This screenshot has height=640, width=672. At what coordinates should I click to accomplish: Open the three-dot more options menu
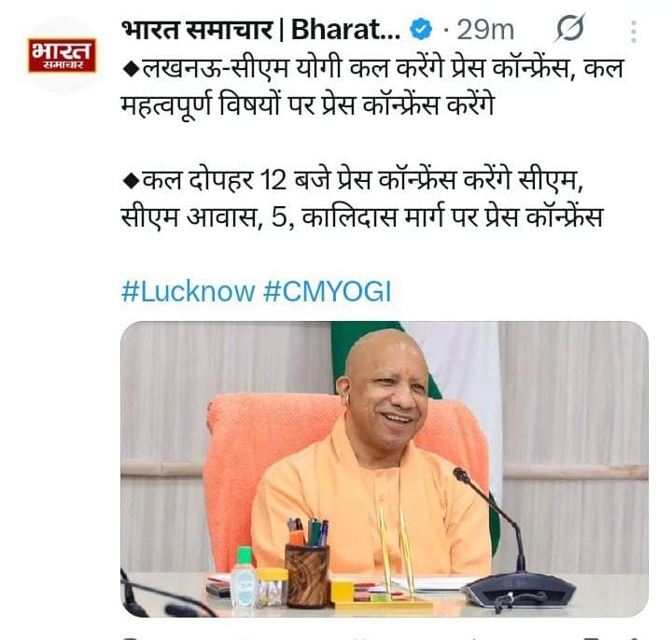click(634, 32)
